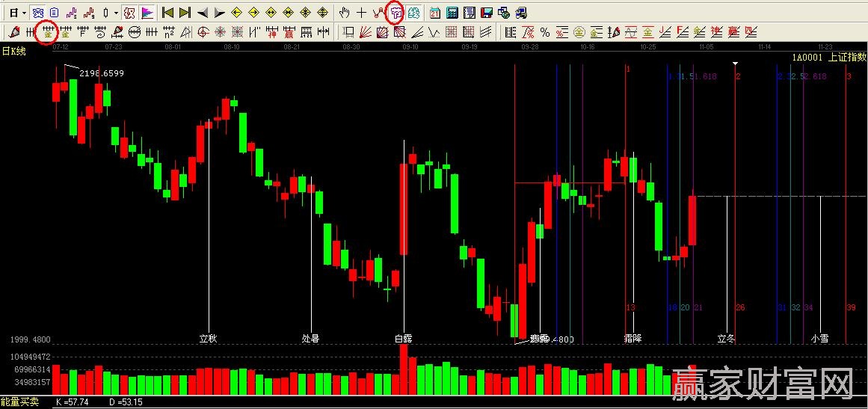The image size is (868, 409).
Task: Select the hand pan tool
Action: pos(345,13)
